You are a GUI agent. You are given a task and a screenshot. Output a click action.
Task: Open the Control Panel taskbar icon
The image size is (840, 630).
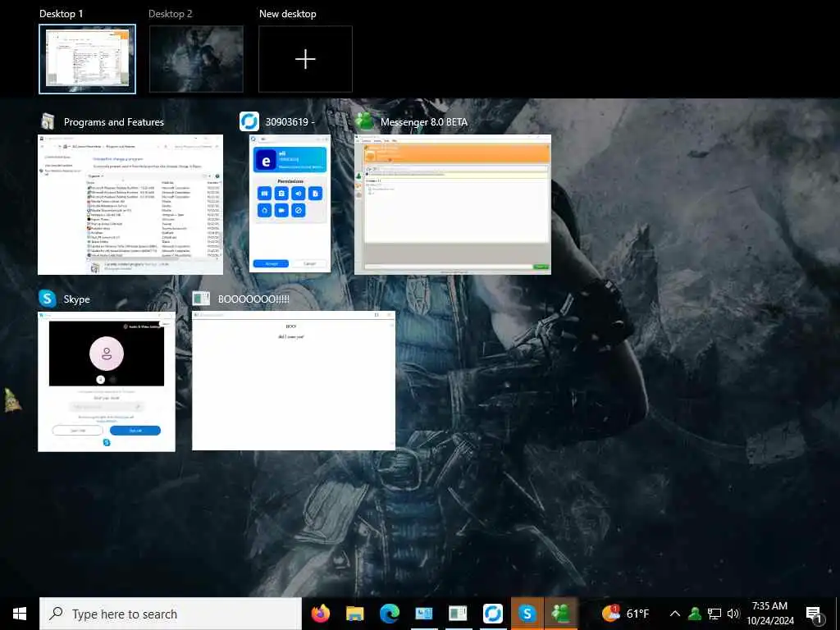(x=424, y=614)
